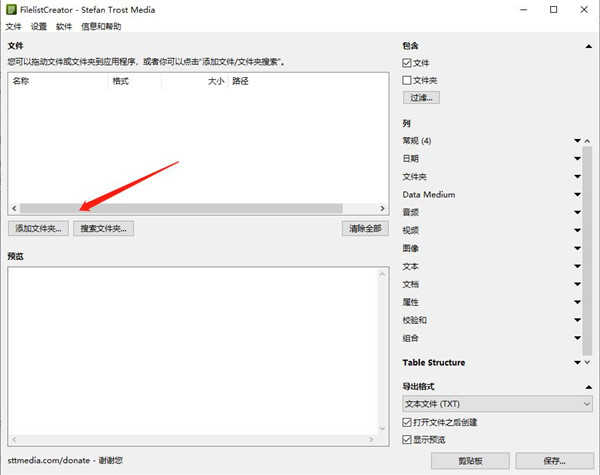600x475 pixels.
Task: Click the column list scroll-down arrow
Action: [587, 362]
